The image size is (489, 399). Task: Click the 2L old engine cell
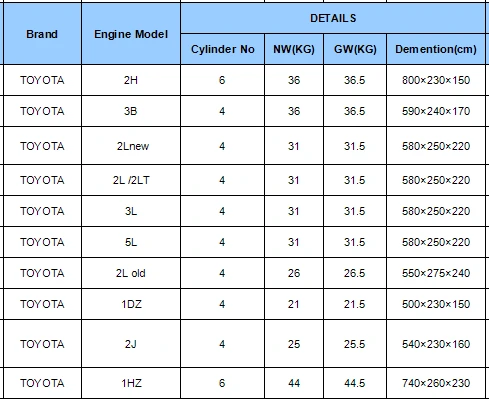[131, 273]
